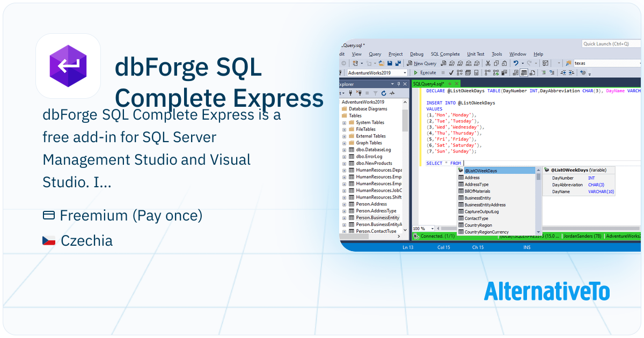Click the Save disk icon

point(390,63)
